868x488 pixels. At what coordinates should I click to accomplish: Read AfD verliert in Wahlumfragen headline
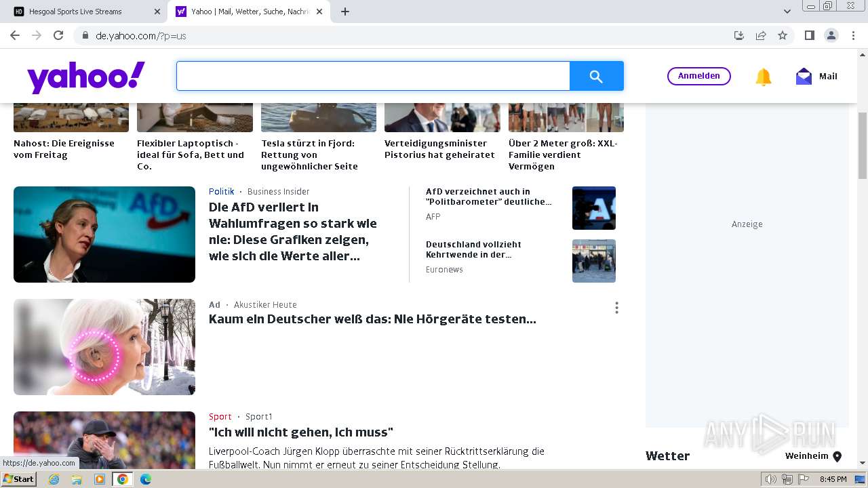(293, 231)
